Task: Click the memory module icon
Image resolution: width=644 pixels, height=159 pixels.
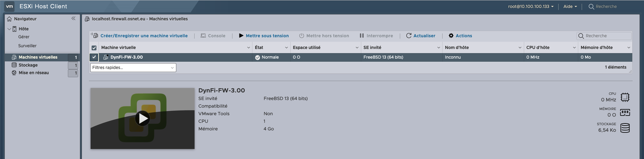Action: point(625,112)
